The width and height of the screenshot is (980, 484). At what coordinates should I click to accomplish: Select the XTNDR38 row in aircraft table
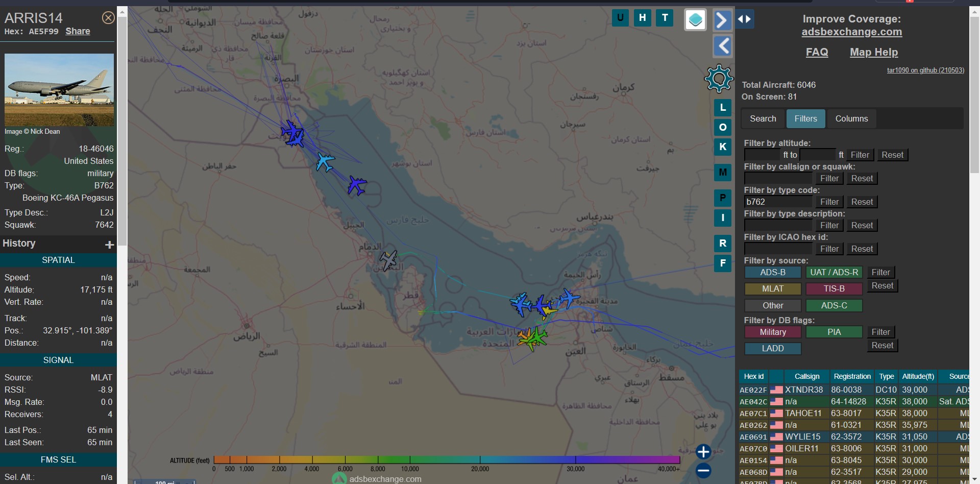click(854, 390)
